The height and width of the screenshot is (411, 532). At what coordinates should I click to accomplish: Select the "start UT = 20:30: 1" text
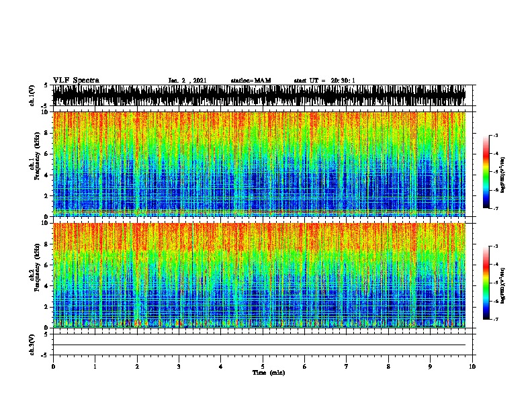point(324,81)
